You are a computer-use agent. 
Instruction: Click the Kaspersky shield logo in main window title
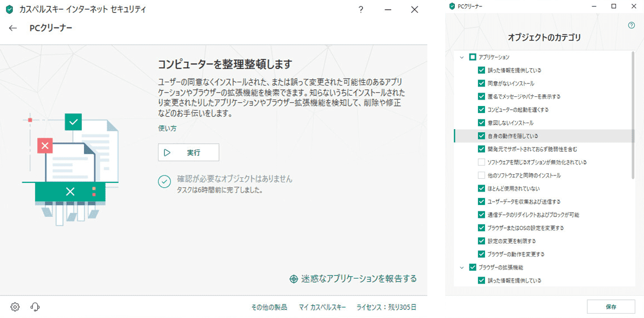coord(9,10)
